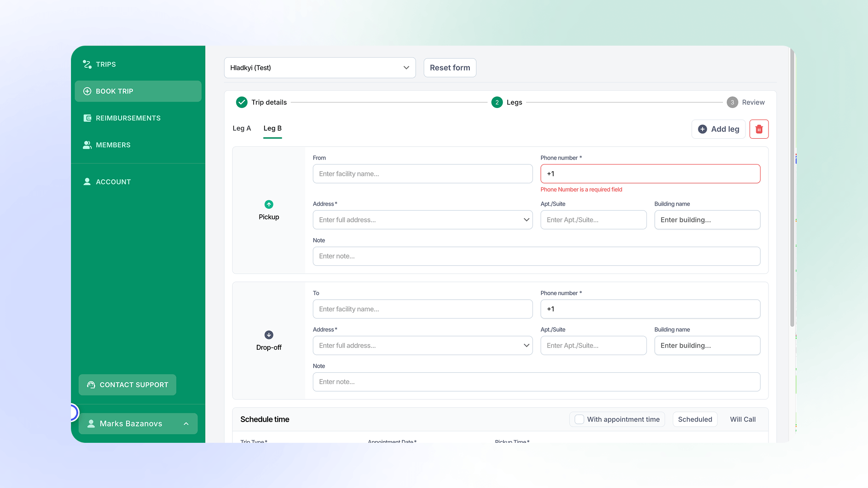Focus the Drop-off Note field
The width and height of the screenshot is (868, 488).
536,382
